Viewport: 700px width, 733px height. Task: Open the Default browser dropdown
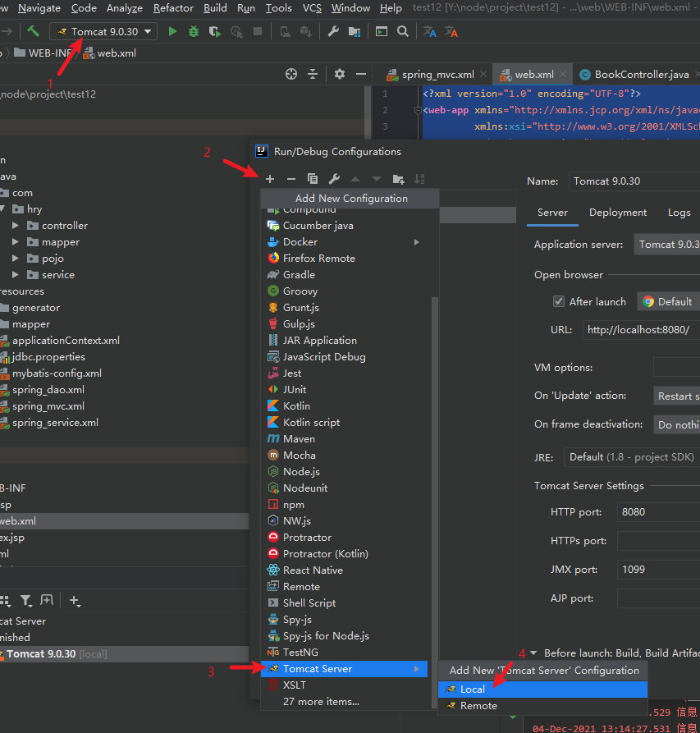click(x=668, y=302)
